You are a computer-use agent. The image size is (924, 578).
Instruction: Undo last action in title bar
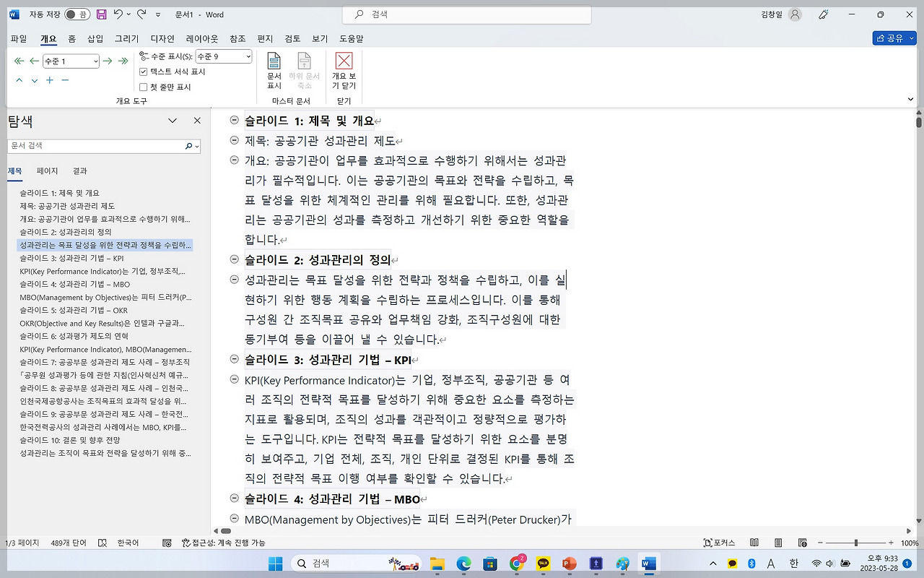point(118,14)
